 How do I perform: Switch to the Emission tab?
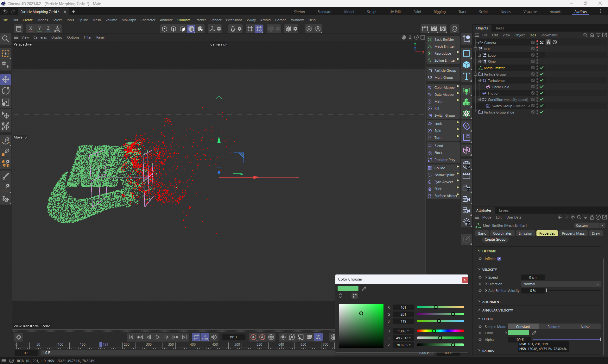[525, 233]
